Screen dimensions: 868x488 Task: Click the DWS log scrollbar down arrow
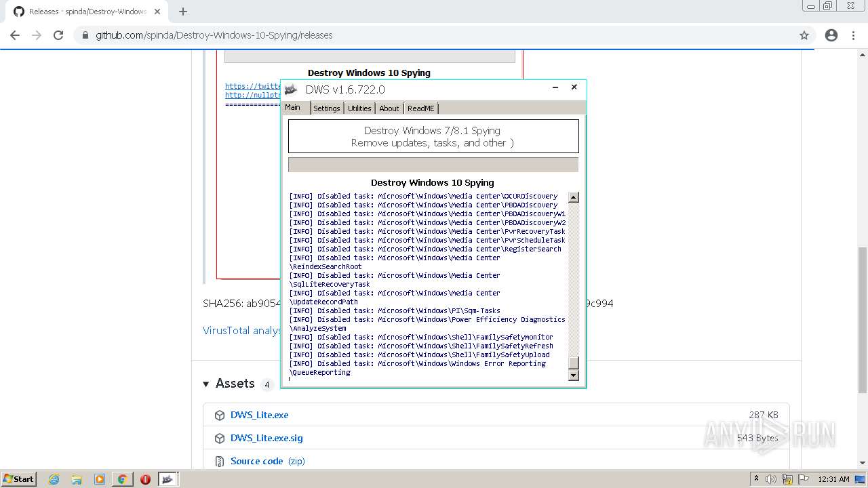point(574,375)
